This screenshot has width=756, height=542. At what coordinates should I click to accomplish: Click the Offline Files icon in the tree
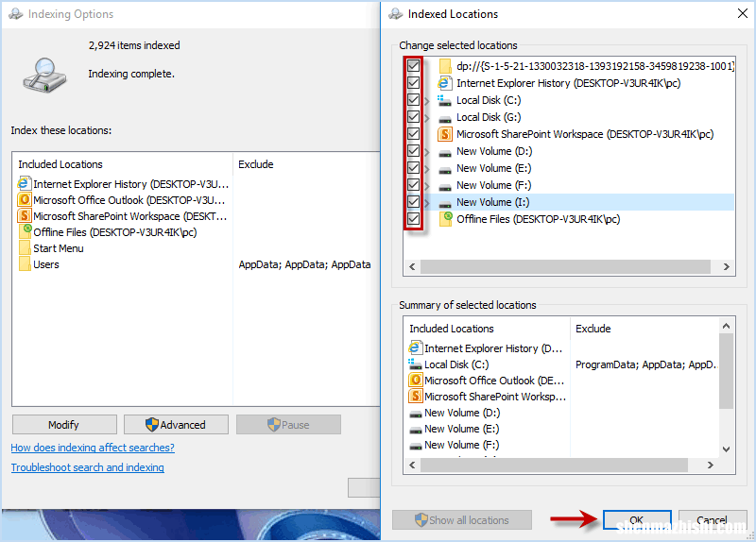[446, 219]
